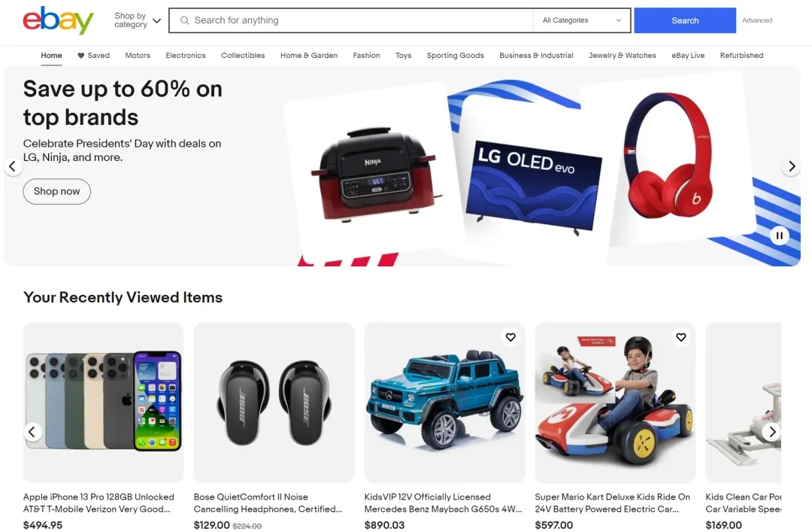Open Bose QuietComfort II listing title

tap(268, 503)
